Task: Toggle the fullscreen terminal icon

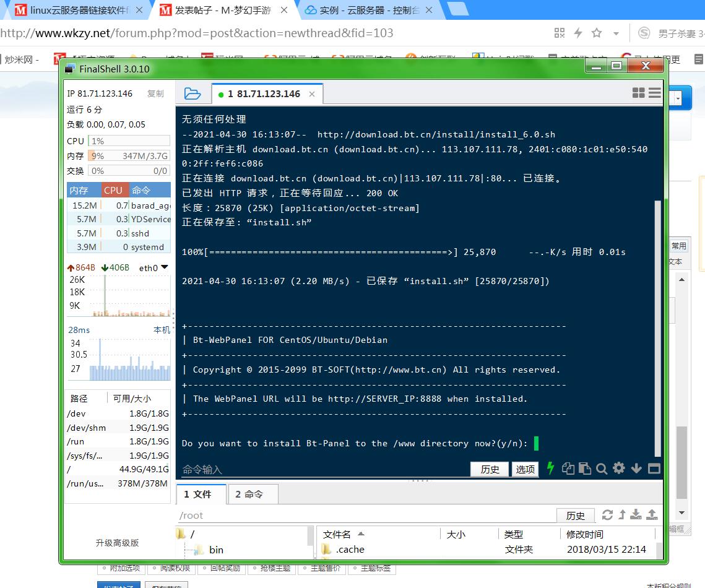Action: 654,469
